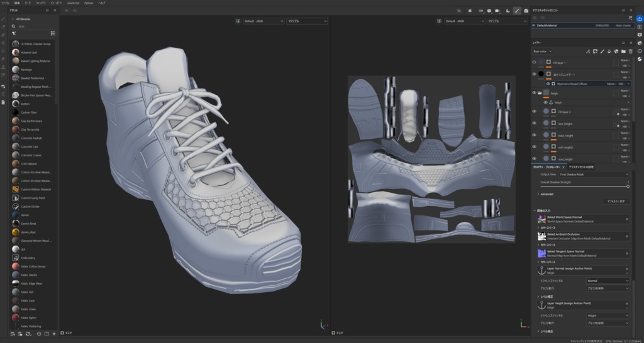The height and width of the screenshot is (343, 644).
Task: Click the add resource plus icon at assets bottom
Action: [x=54, y=334]
